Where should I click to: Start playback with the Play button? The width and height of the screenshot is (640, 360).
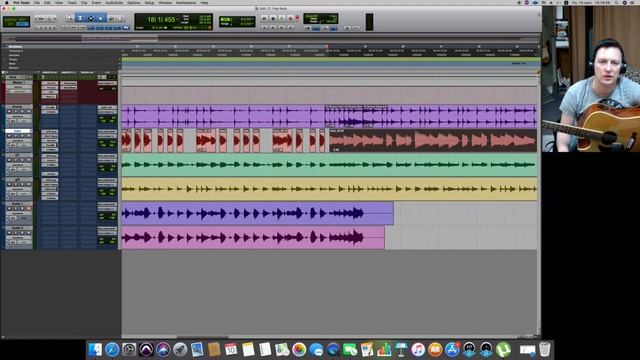[282, 18]
